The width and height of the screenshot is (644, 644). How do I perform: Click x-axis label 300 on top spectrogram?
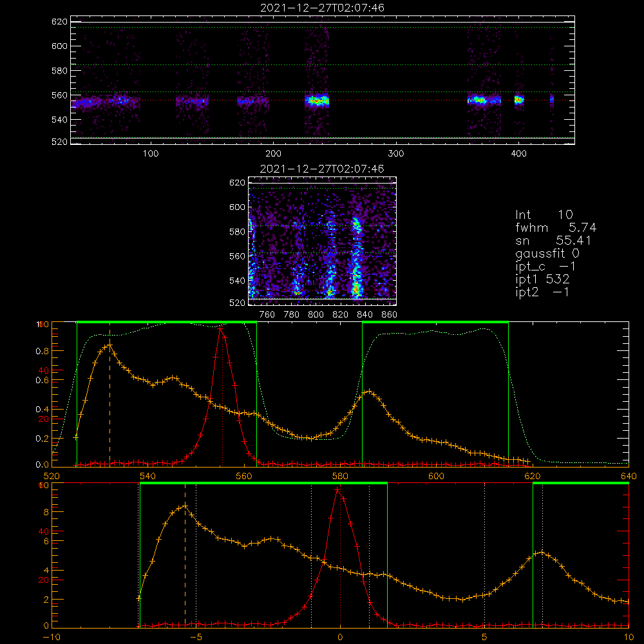pyautogui.click(x=396, y=154)
